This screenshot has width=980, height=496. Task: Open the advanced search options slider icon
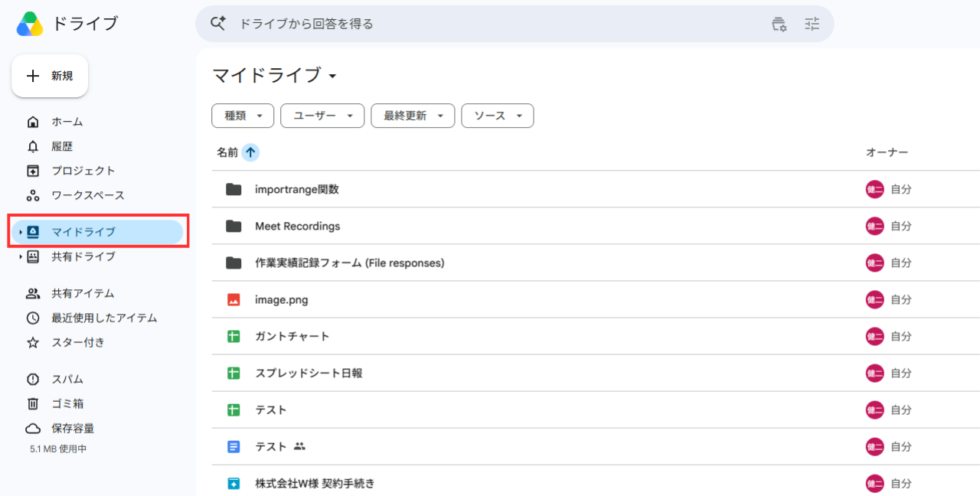(812, 24)
